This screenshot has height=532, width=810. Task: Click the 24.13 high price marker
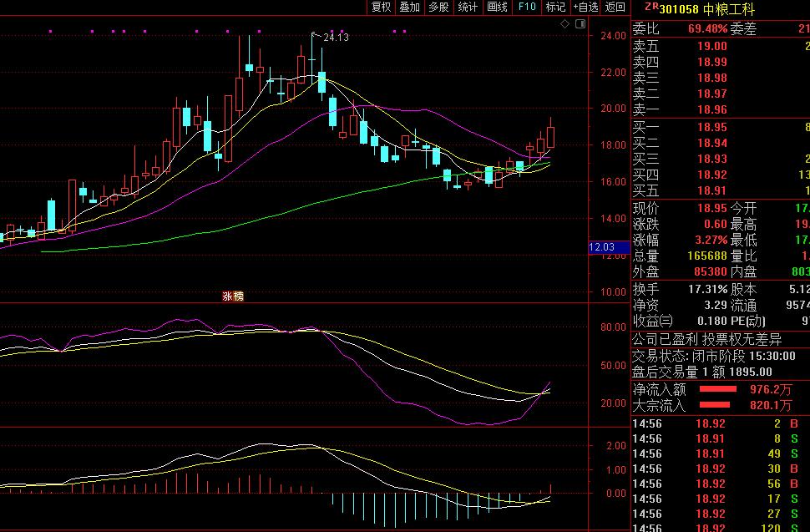(336, 38)
